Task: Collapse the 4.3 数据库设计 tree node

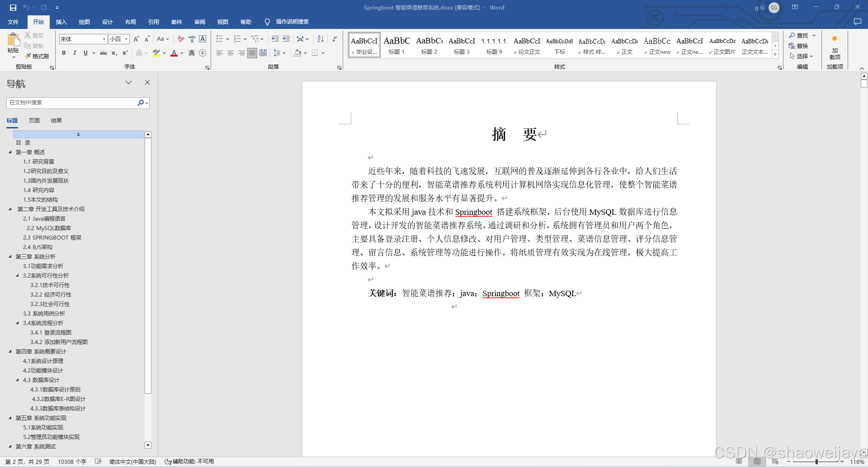Action: click(x=17, y=380)
